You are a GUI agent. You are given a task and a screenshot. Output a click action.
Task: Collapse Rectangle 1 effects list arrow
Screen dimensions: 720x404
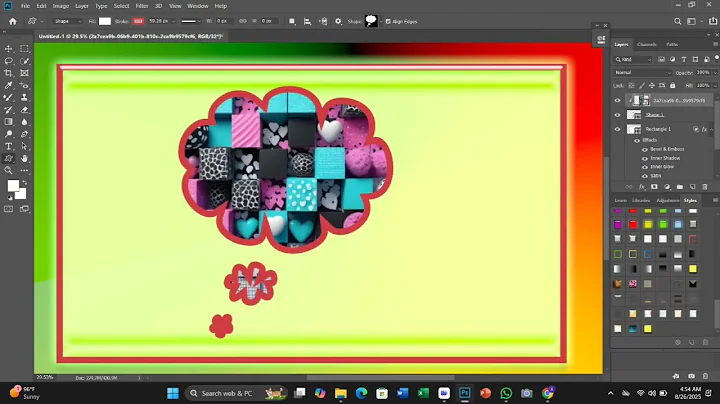712,129
